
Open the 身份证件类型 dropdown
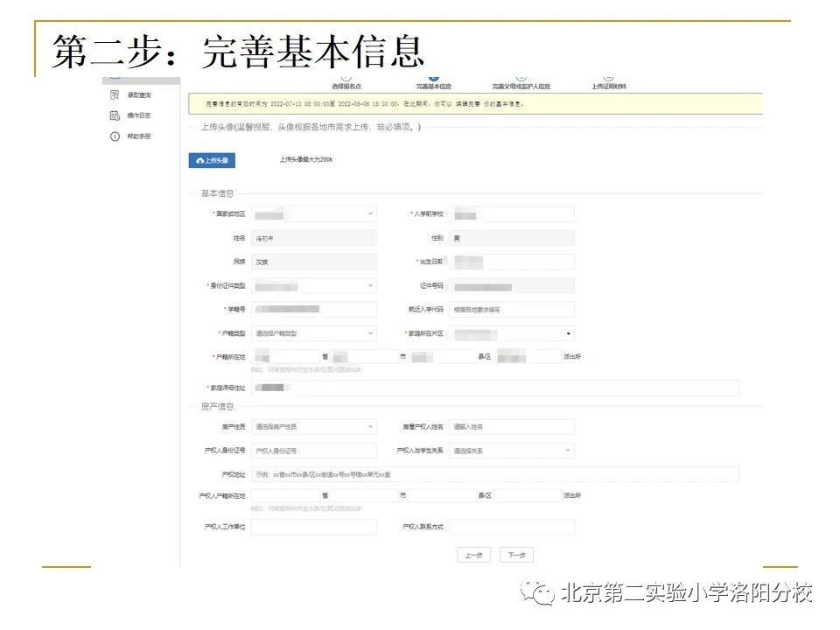315,285
